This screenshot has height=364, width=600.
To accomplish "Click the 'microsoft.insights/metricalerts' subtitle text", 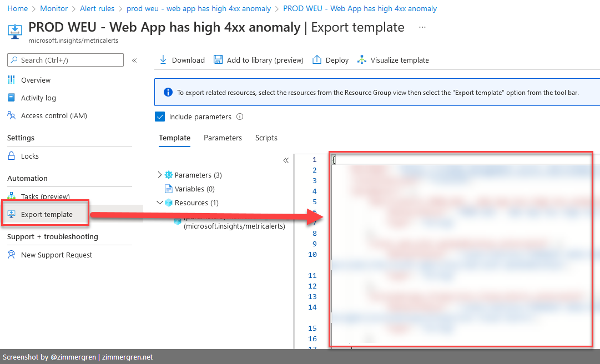I will 73,41.
